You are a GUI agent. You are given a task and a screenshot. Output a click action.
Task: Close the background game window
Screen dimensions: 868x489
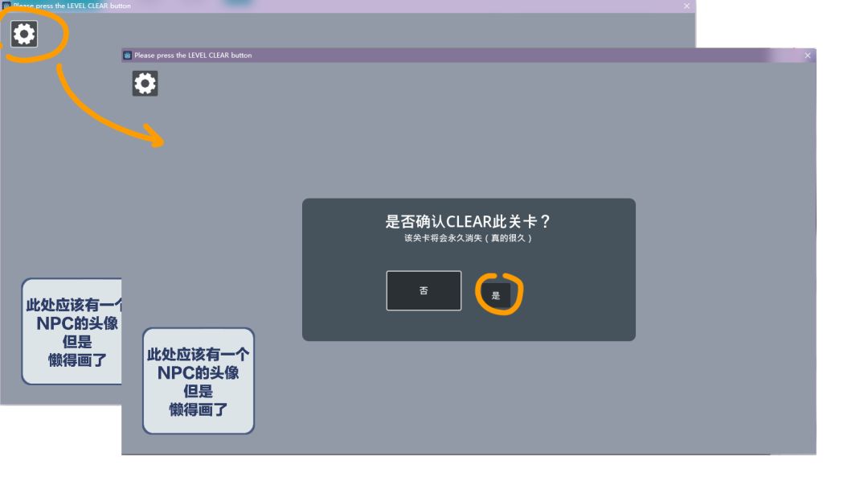tap(686, 6)
